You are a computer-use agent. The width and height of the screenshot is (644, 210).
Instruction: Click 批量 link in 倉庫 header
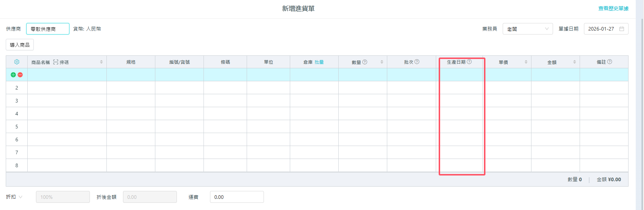pos(319,62)
